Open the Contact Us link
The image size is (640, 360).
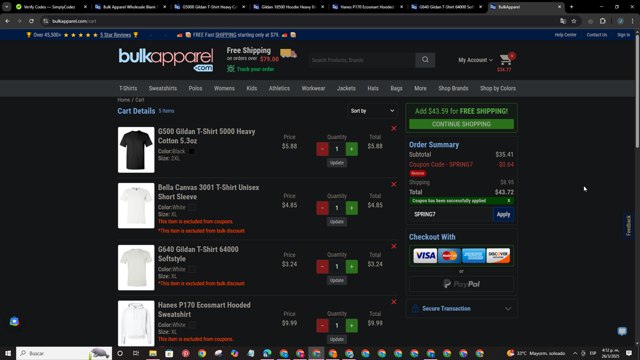[x=597, y=35]
